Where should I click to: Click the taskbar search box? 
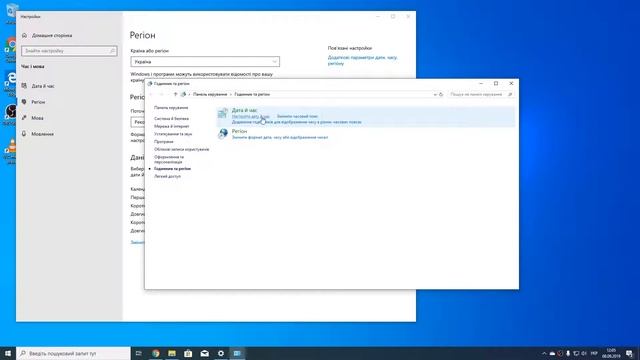(x=73, y=353)
